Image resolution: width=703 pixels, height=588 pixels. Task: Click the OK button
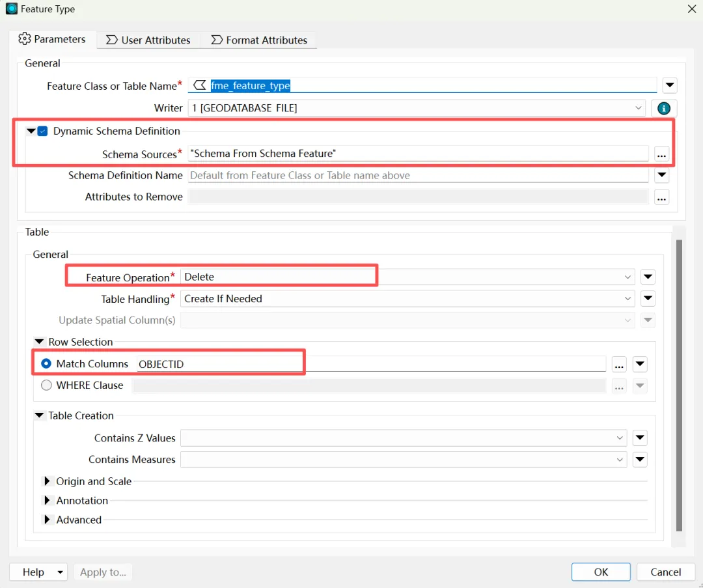click(x=601, y=572)
